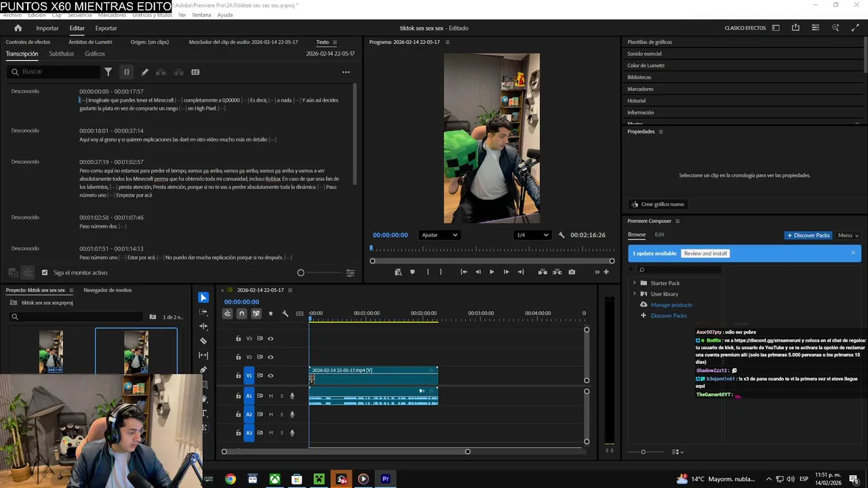Expand the User library folder
868x488 pixels.
635,294
